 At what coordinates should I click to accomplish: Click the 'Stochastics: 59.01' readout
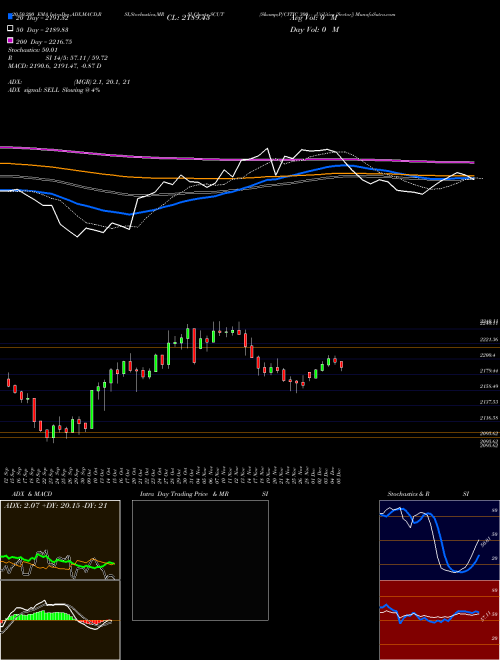coord(33,50)
